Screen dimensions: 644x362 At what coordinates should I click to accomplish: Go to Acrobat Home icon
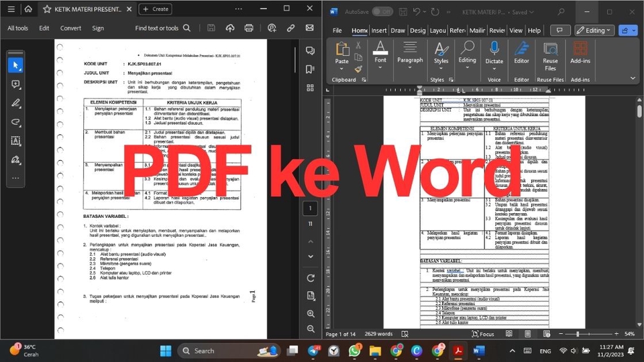coord(28,9)
